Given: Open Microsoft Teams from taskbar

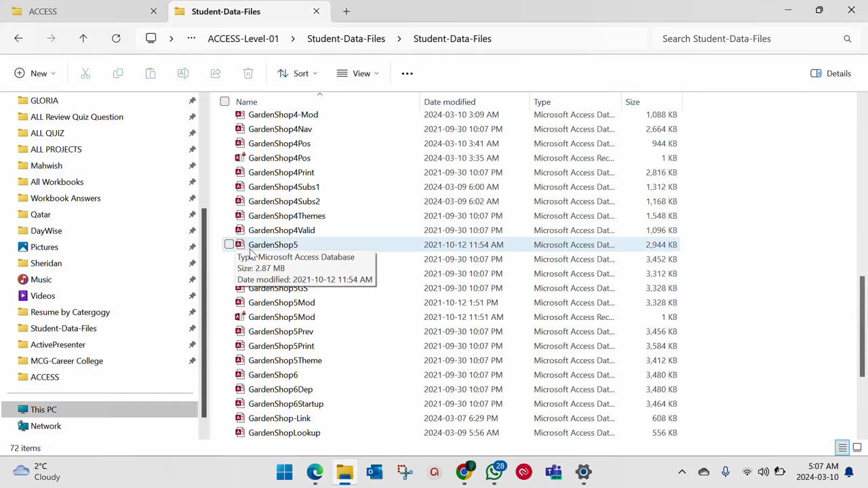Looking at the screenshot, I should point(553,472).
